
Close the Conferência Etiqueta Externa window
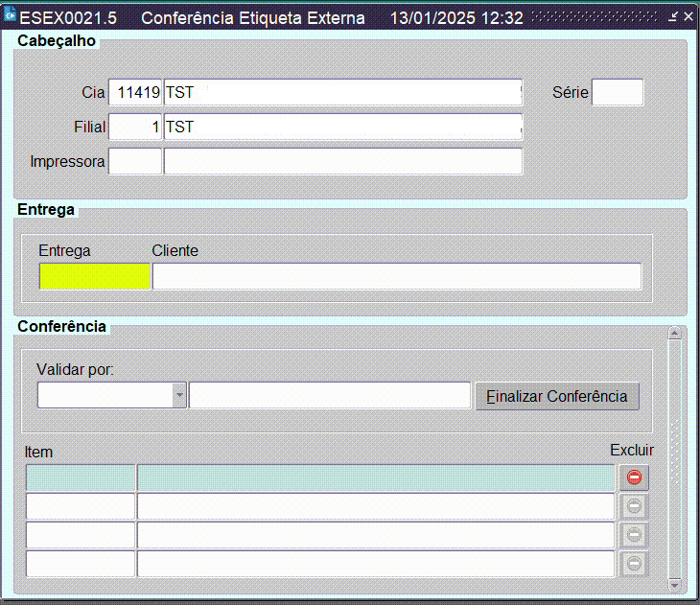pyautogui.click(x=688, y=18)
